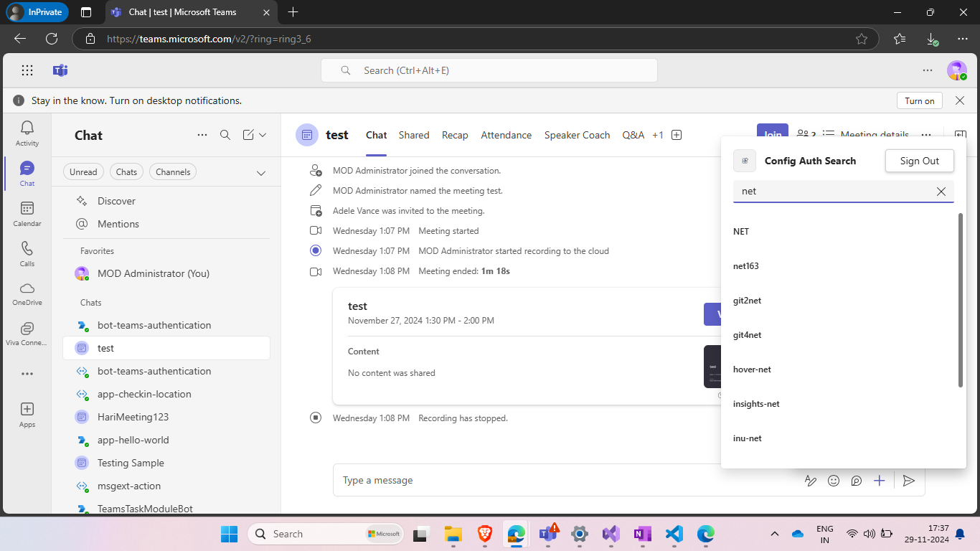Click the Teams logo in the header
This screenshot has width=980, height=551.
pos(60,70)
